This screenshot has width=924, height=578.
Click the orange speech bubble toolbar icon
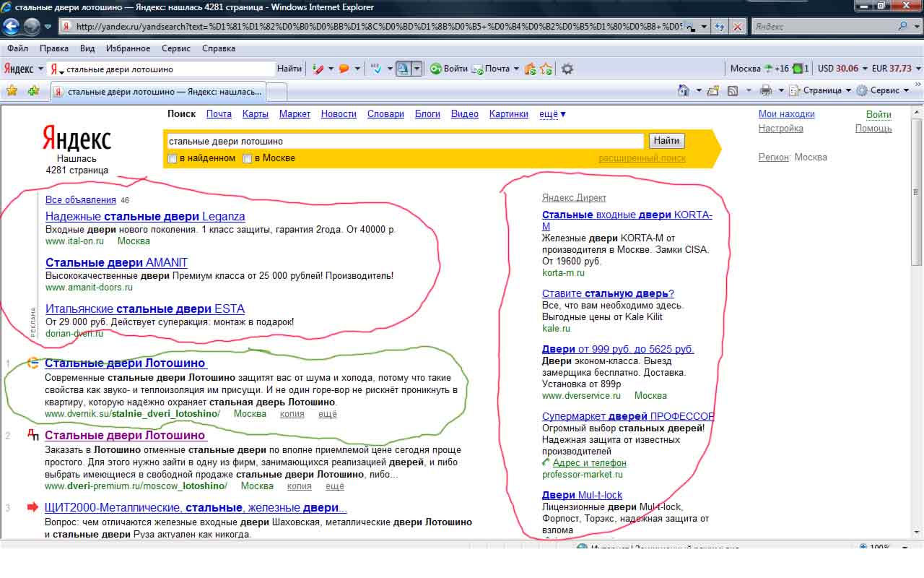(x=344, y=69)
